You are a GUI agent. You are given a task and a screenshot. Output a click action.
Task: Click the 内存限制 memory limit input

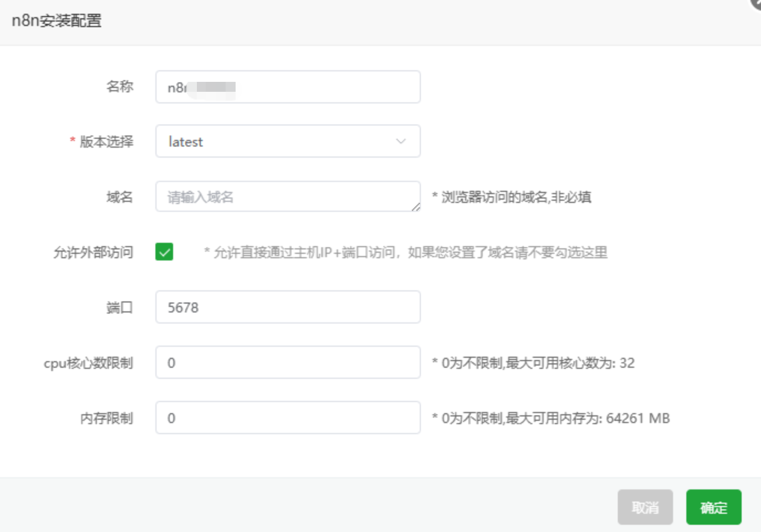(288, 418)
